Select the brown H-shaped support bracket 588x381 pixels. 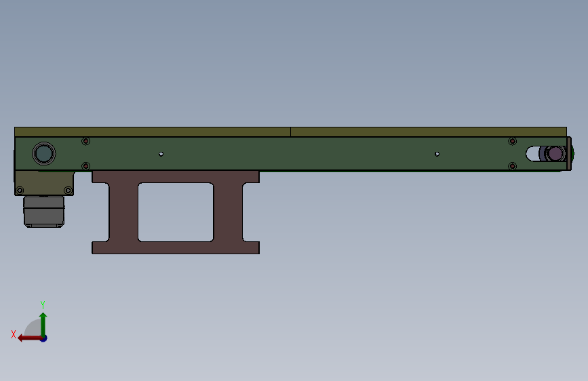176,212
